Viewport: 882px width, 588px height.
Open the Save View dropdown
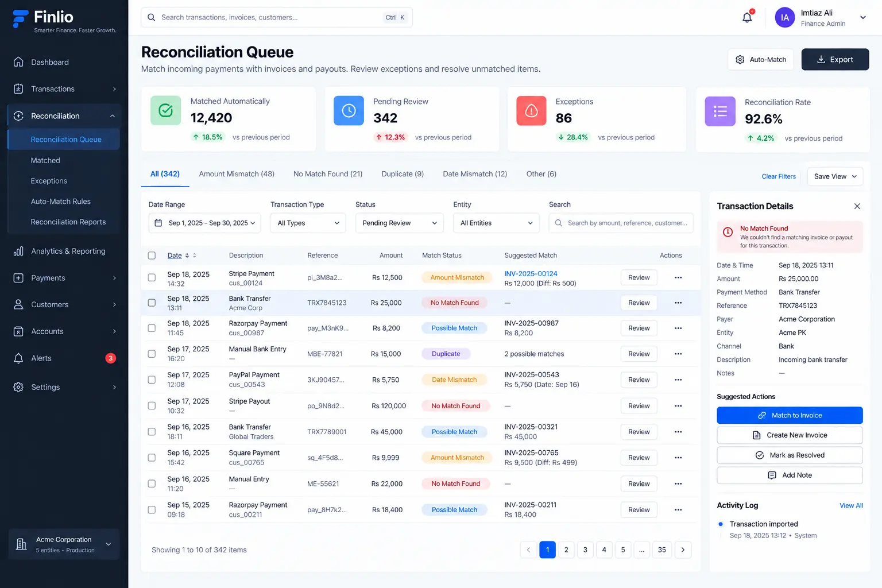[835, 176]
